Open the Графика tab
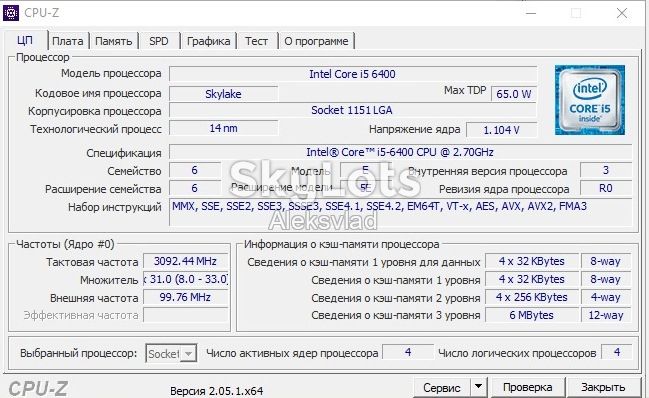Screen dimensions: 649x398 tap(208, 41)
